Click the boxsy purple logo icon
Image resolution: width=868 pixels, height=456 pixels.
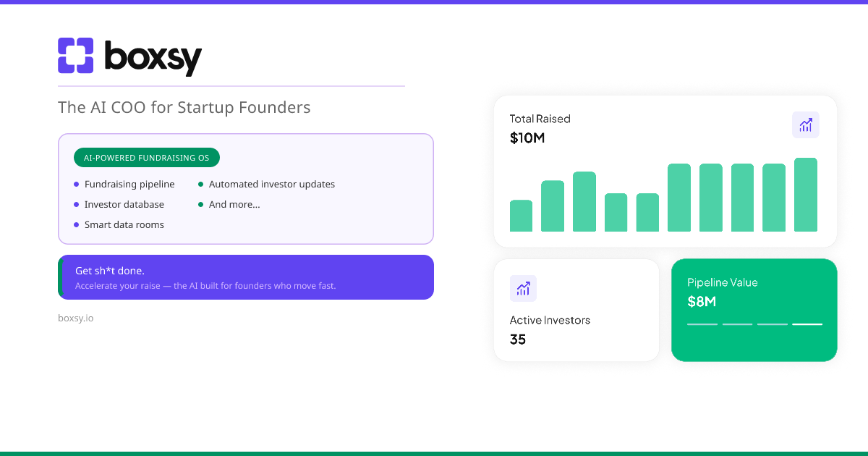76,56
